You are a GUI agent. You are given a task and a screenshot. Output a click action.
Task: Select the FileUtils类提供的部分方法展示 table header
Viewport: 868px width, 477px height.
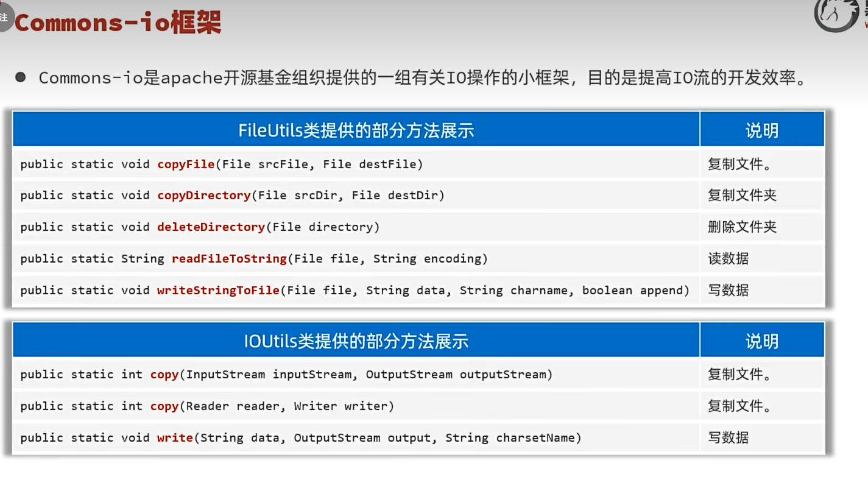[356, 129]
